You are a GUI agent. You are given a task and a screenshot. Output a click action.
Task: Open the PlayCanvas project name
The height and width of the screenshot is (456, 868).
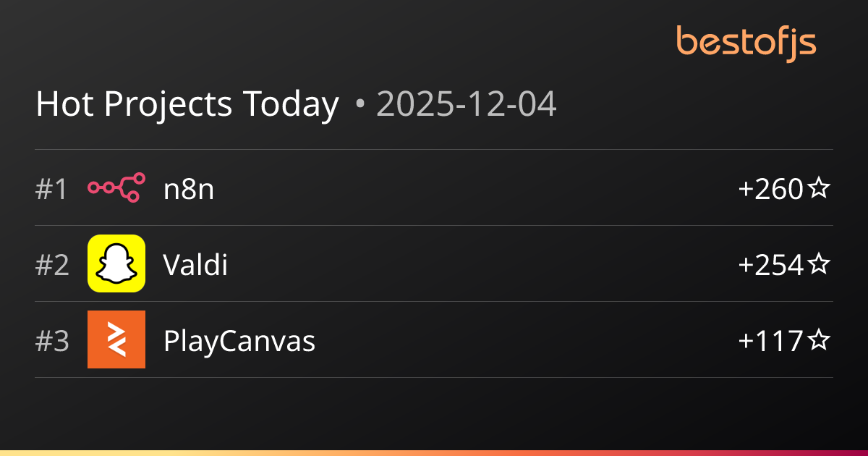click(x=239, y=341)
